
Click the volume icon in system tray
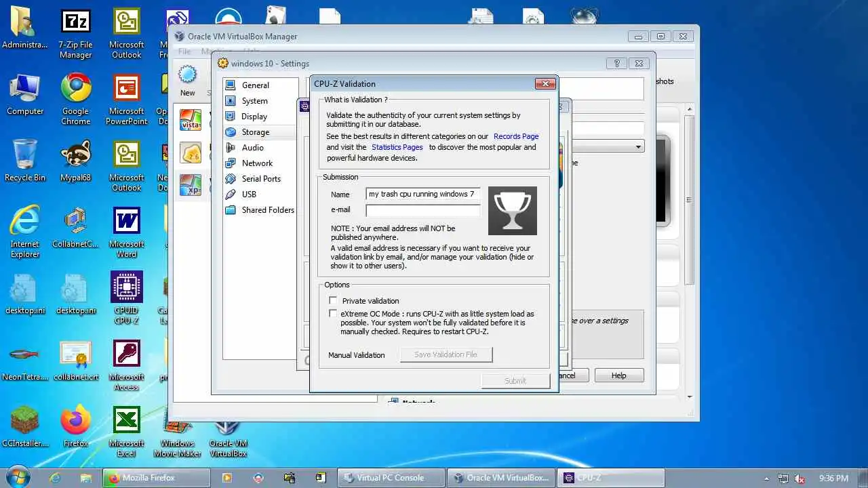(x=800, y=478)
